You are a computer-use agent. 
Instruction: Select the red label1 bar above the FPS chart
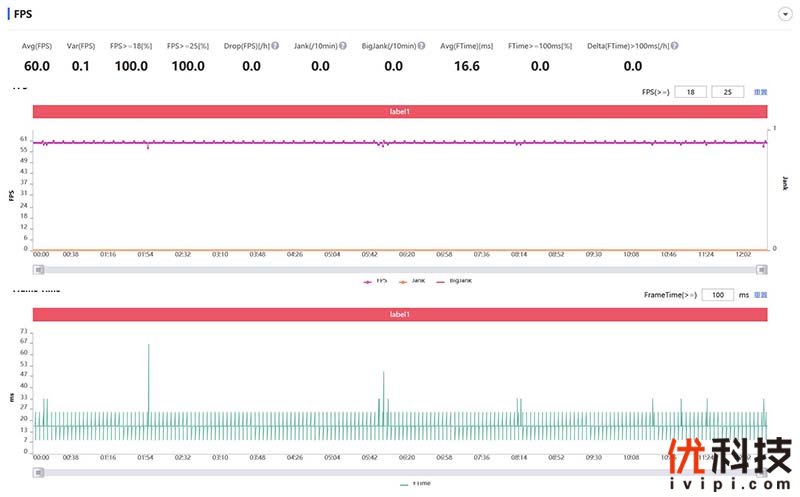tap(400, 111)
